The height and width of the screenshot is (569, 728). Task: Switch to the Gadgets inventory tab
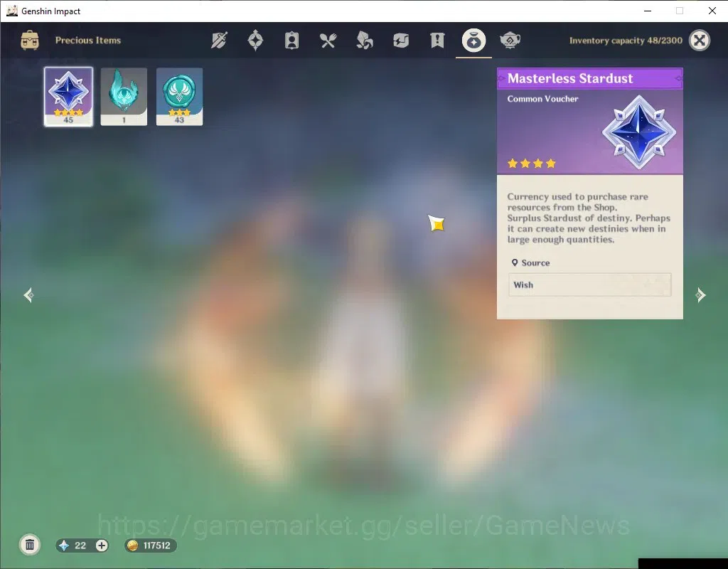401,41
